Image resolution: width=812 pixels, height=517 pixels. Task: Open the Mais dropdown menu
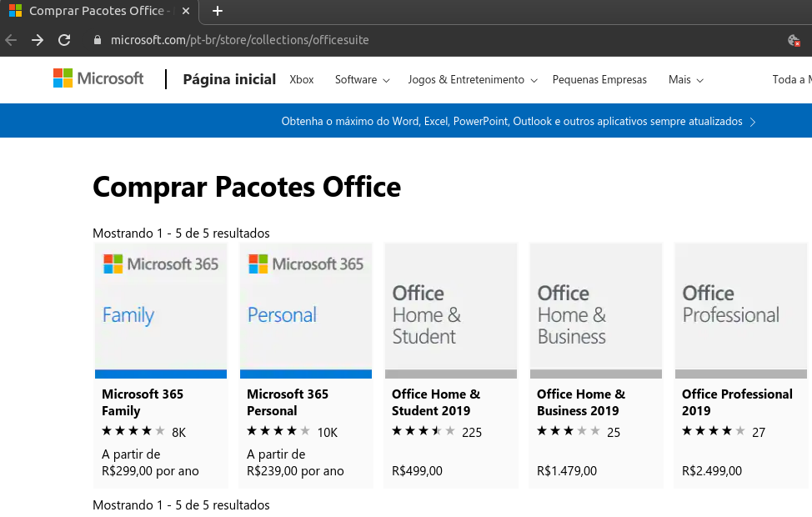[x=685, y=80]
